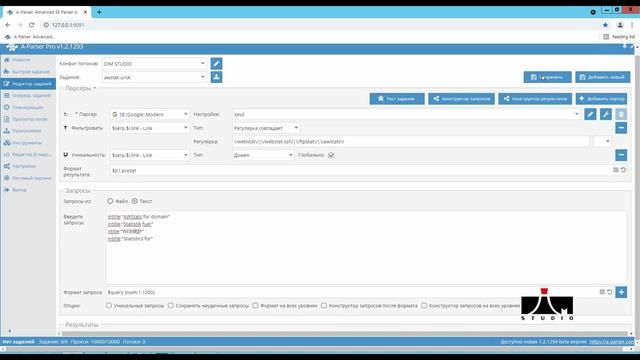Open browser profile avatar icon
The image size is (640, 360).
coord(620,25)
